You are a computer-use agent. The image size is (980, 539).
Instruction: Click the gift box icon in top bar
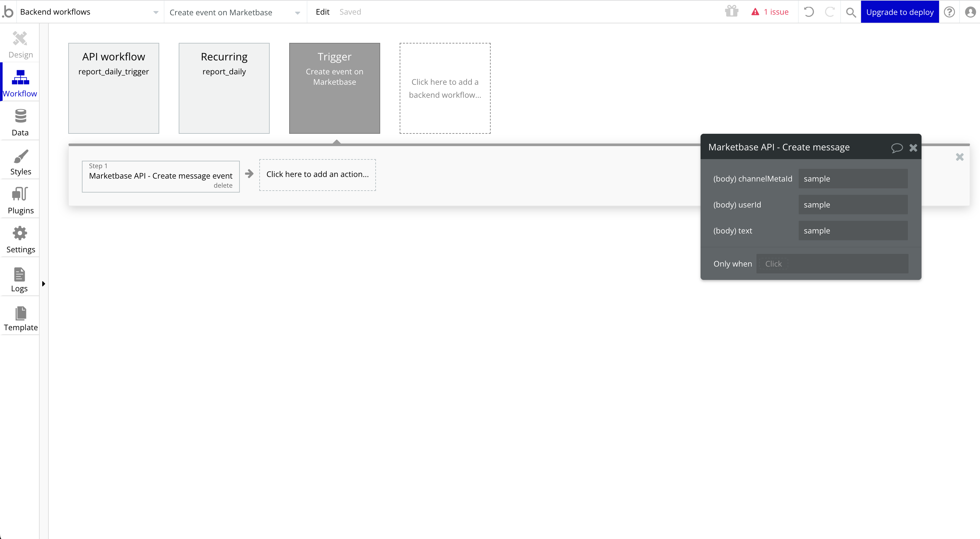point(731,12)
